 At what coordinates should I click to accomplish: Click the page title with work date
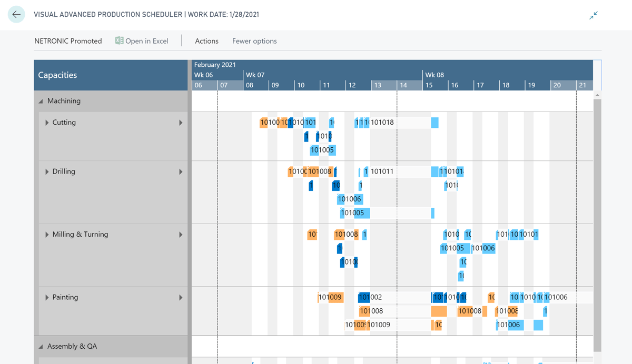tap(146, 15)
